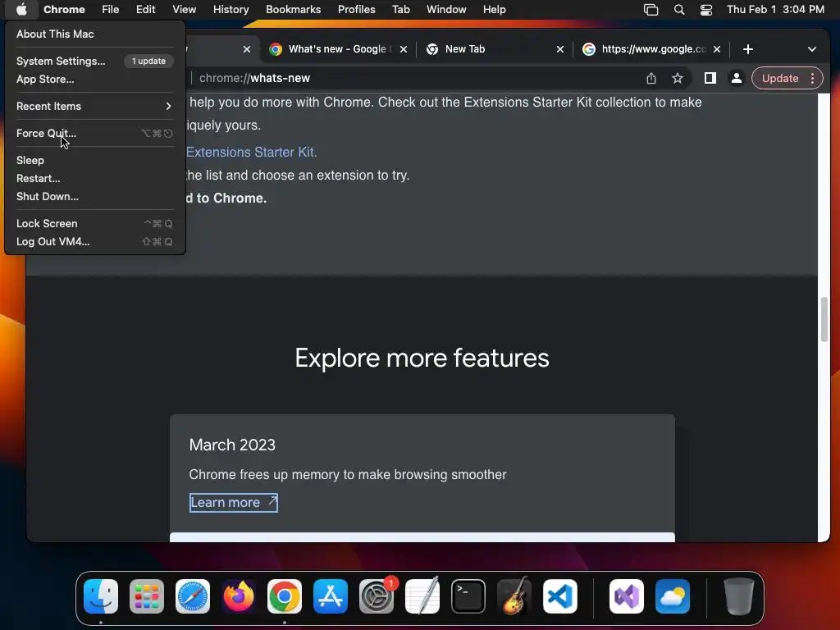Expand Recent Items submenu

click(x=95, y=106)
